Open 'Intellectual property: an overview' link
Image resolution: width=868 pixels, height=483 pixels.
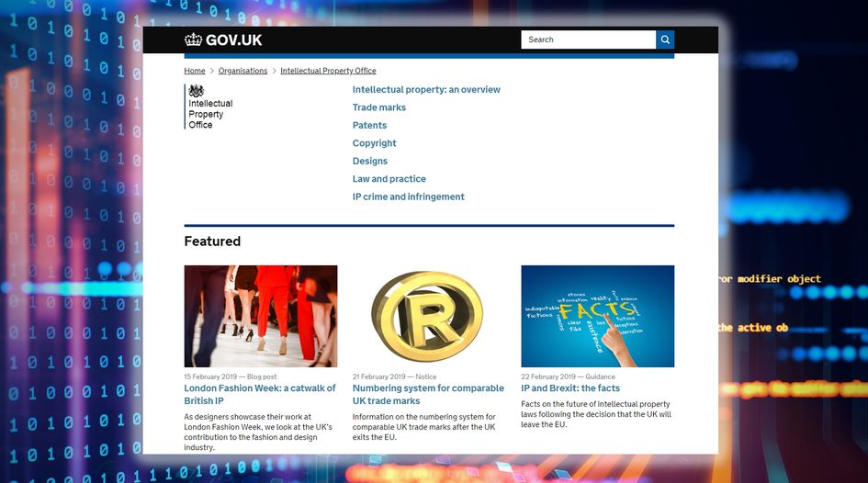(426, 90)
